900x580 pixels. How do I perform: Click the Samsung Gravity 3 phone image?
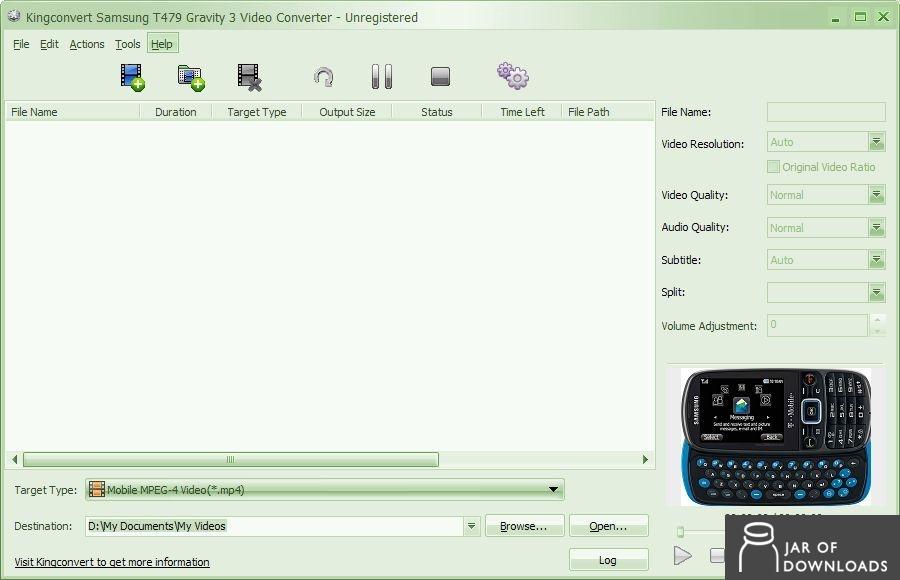(x=775, y=436)
